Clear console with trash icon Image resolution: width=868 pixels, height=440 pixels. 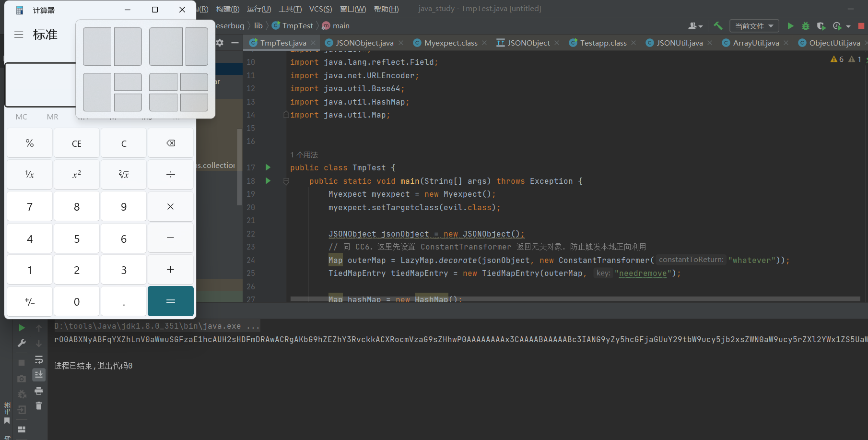tap(39, 406)
